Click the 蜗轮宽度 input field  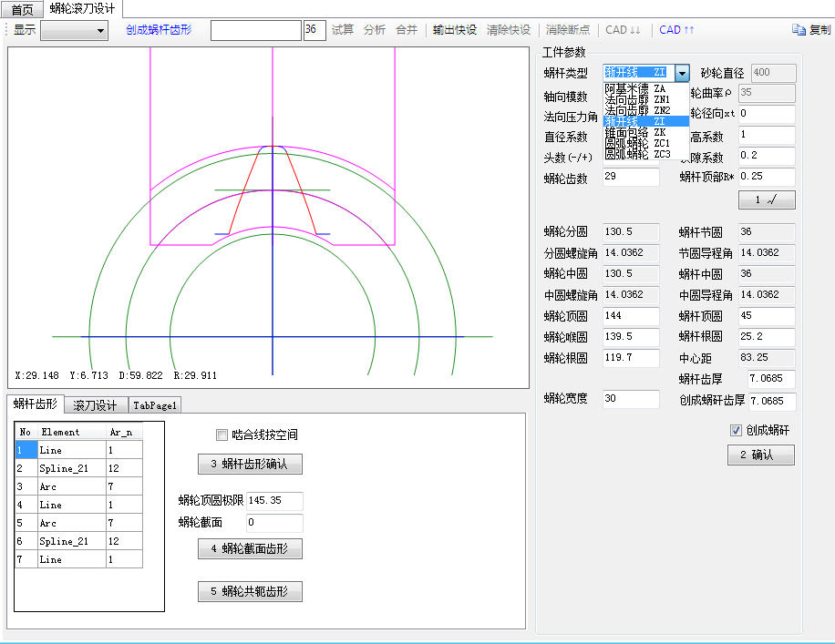[x=631, y=399]
